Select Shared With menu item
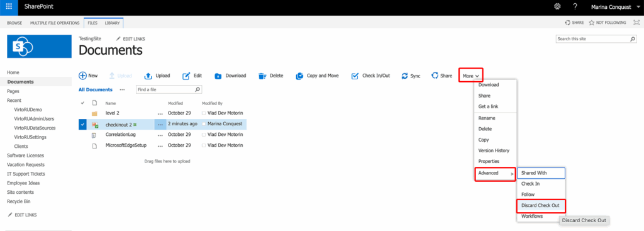The height and width of the screenshot is (231, 644). pyautogui.click(x=541, y=173)
